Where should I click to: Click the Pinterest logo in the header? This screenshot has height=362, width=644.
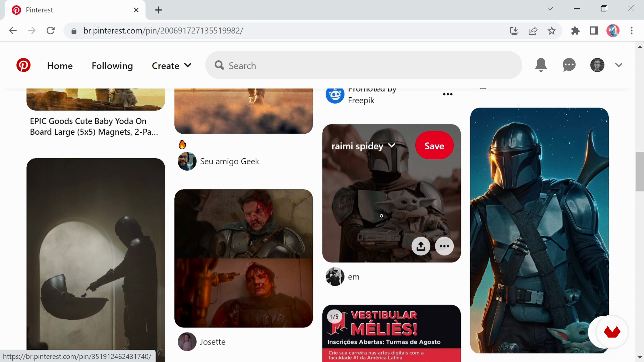(x=23, y=66)
